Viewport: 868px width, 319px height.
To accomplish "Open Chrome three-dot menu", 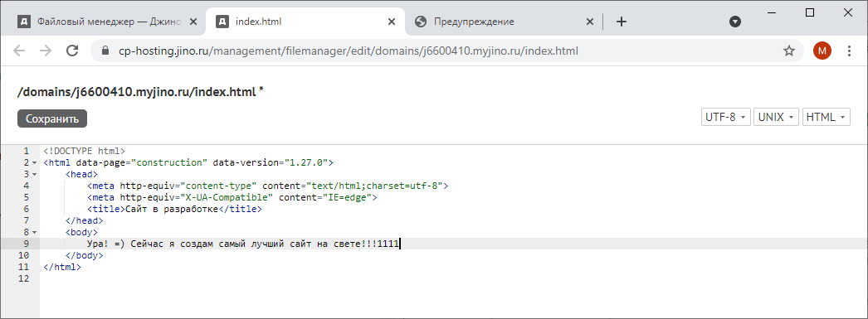I will (x=850, y=51).
